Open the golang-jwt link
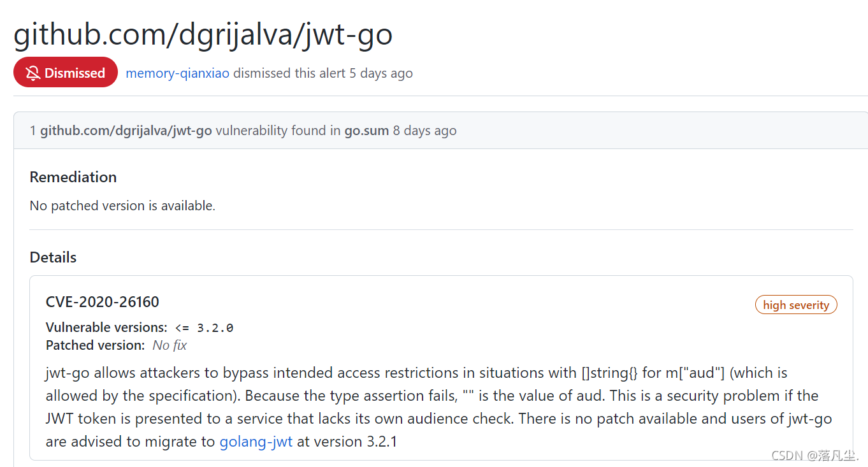The height and width of the screenshot is (467, 868). coord(256,442)
